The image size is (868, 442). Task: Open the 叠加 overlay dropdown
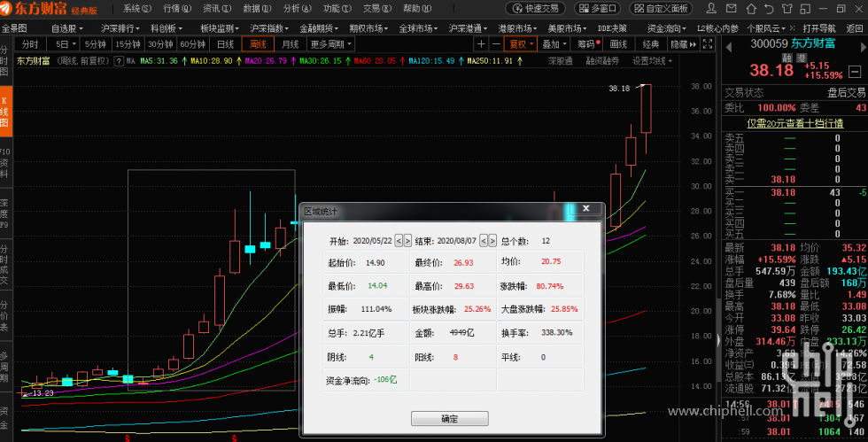554,43
